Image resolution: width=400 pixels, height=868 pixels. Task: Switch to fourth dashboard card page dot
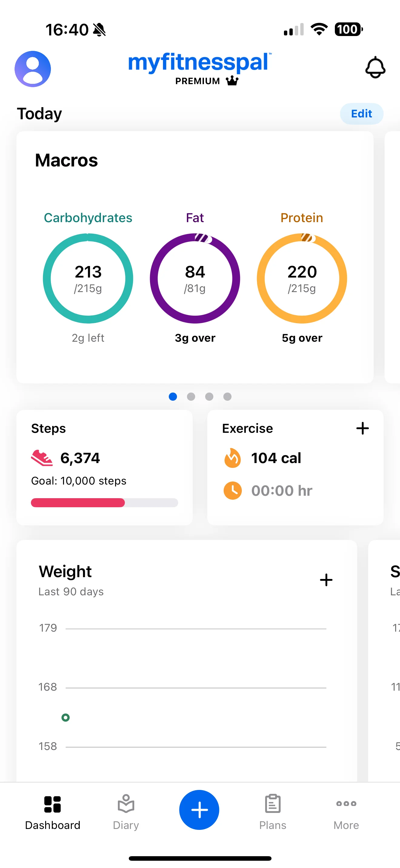point(227,396)
